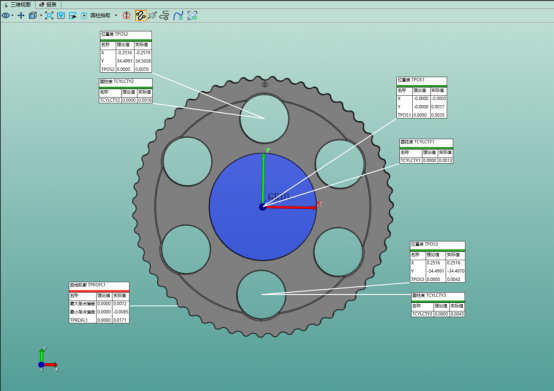The width and height of the screenshot is (554, 391).
Task: Toggle the highlighted path curve icon
Action: 141,16
